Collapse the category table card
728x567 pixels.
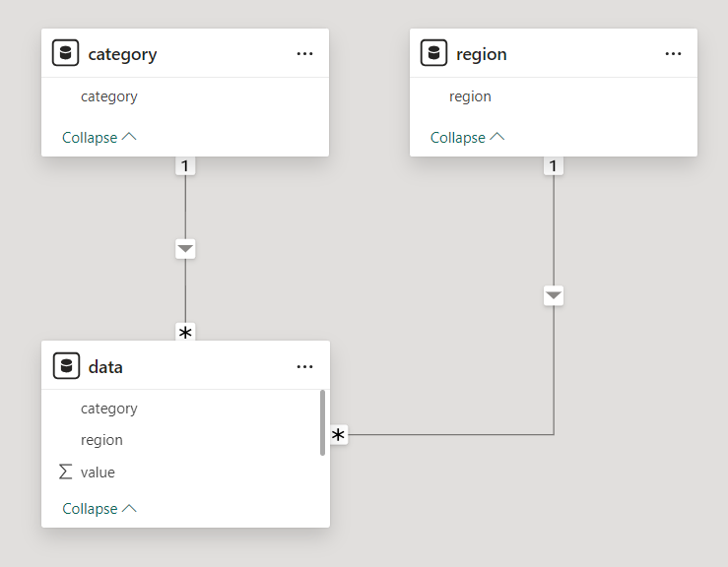(x=99, y=138)
